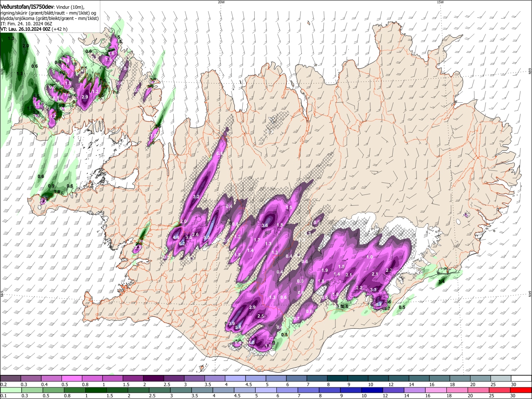This screenshot has width=532, height=399.
Task: Click the '3.9' precipitation value on the map
Action: click(232, 323)
